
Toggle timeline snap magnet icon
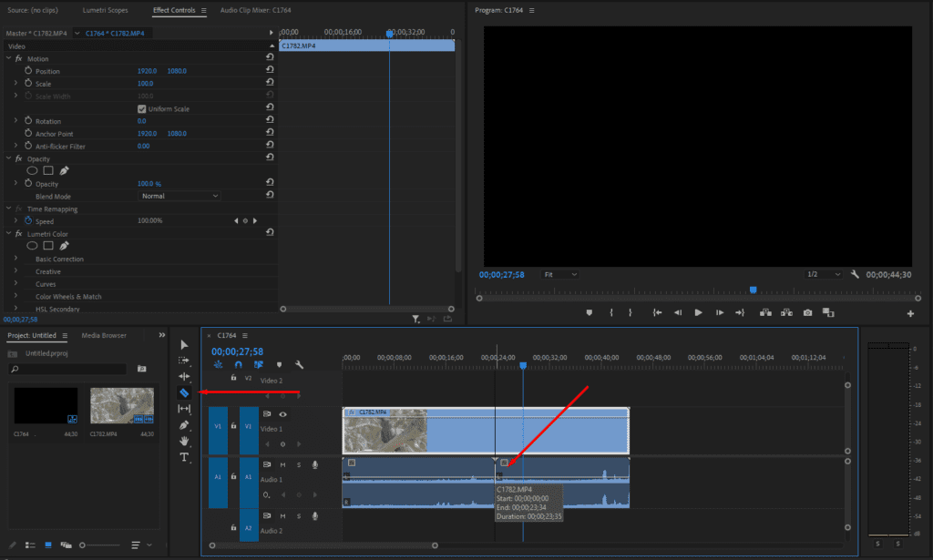coord(239,365)
